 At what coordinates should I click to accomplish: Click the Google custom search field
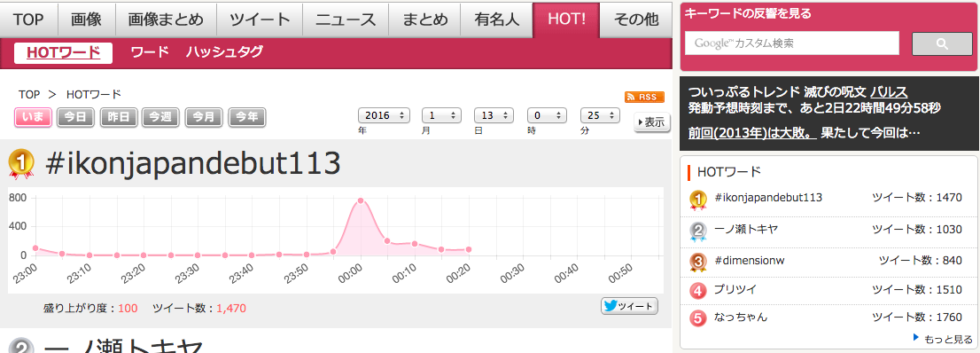[792, 43]
